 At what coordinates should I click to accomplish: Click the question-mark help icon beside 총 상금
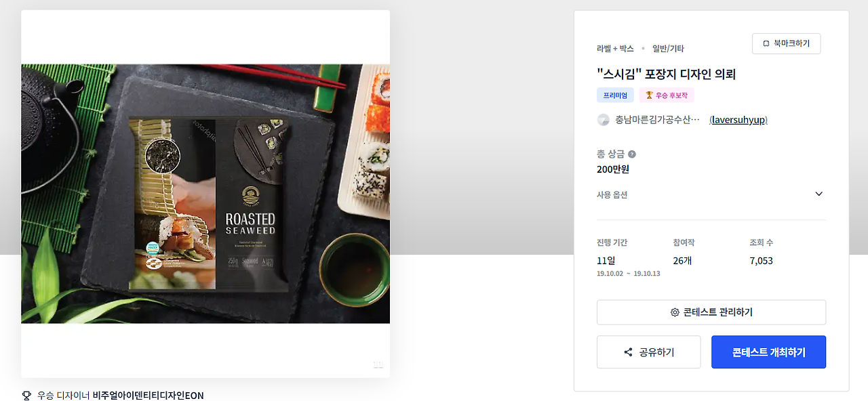[x=632, y=154]
